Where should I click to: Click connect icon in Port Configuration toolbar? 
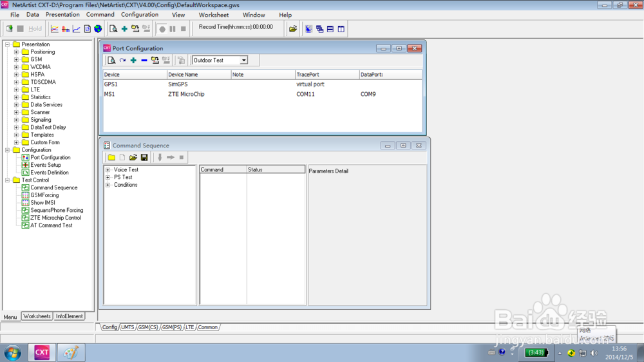coord(155,61)
